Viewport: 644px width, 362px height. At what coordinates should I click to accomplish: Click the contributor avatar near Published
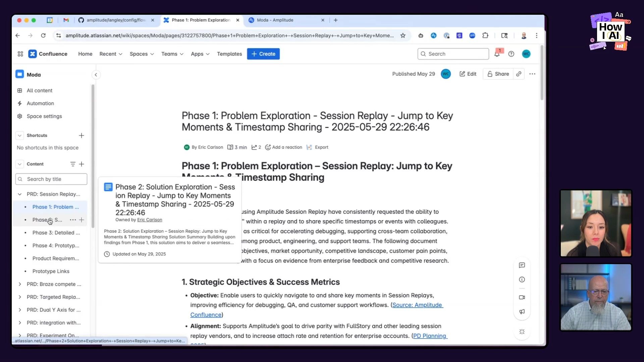[446, 74]
